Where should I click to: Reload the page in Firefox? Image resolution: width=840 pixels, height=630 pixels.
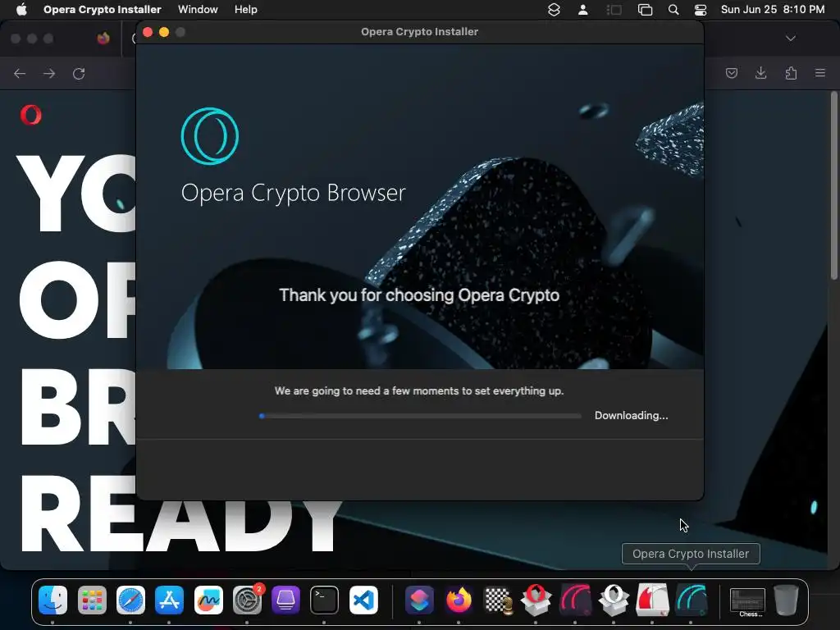[x=79, y=73]
